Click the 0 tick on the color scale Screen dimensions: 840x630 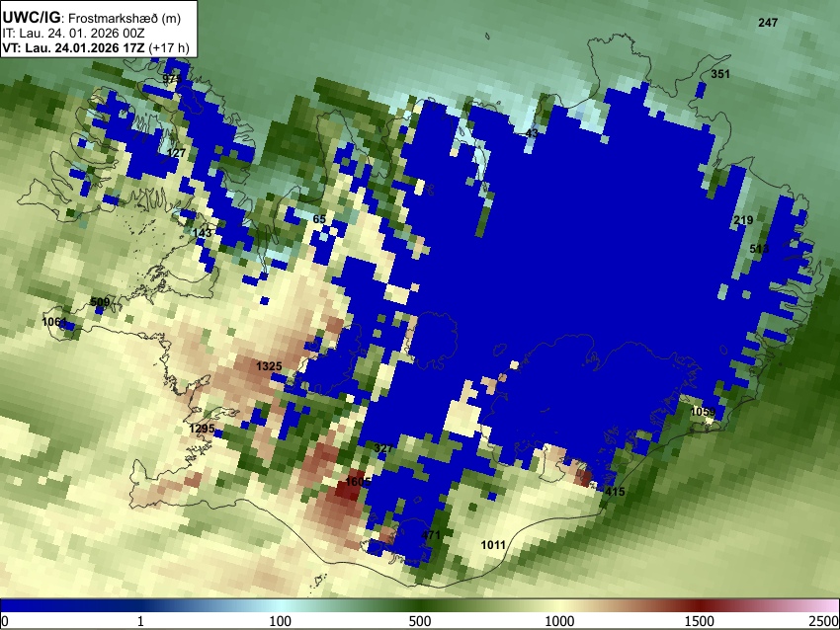[5, 621]
